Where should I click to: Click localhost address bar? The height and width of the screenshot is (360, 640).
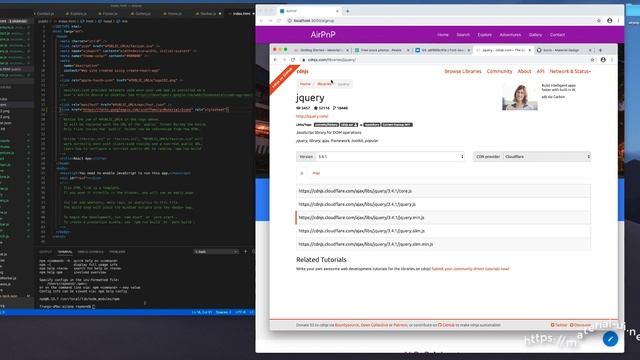click(441, 20)
